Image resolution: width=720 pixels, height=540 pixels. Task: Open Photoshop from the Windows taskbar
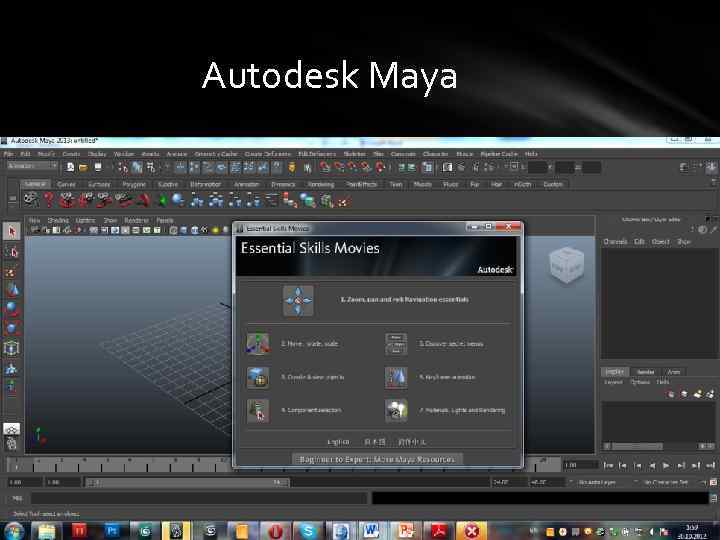click(112, 531)
